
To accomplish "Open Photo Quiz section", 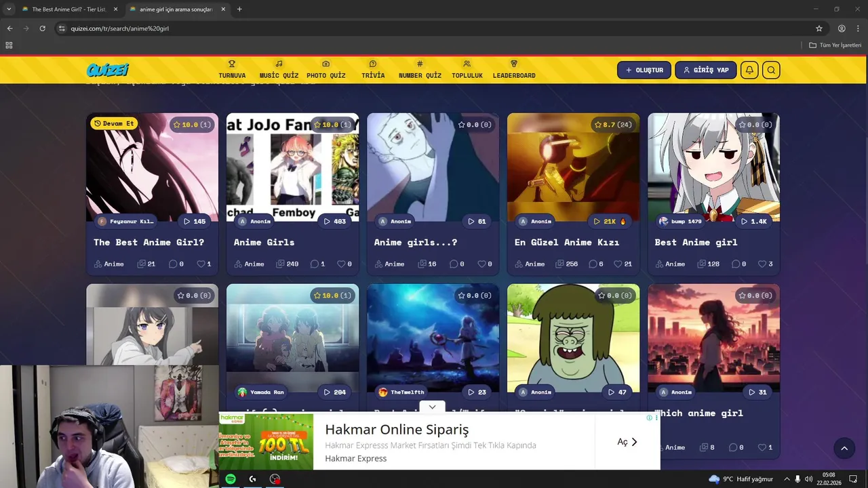I will click(x=326, y=70).
